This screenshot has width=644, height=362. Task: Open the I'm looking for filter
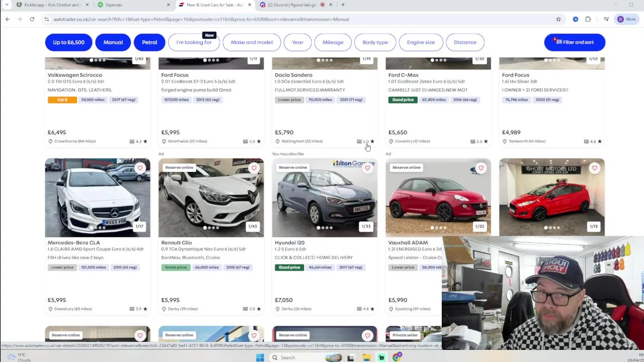(x=194, y=42)
